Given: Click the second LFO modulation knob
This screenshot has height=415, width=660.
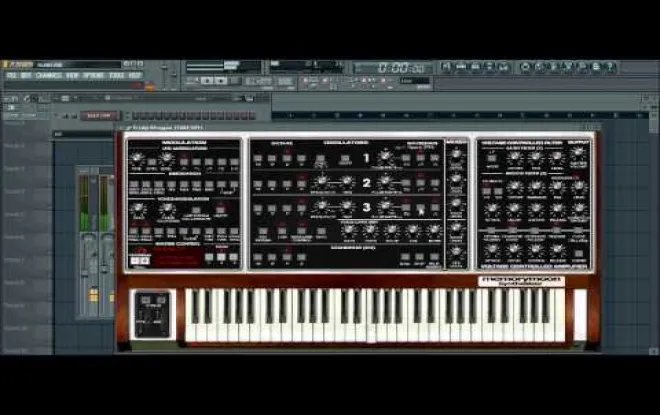Looking at the screenshot, I should (167, 158).
